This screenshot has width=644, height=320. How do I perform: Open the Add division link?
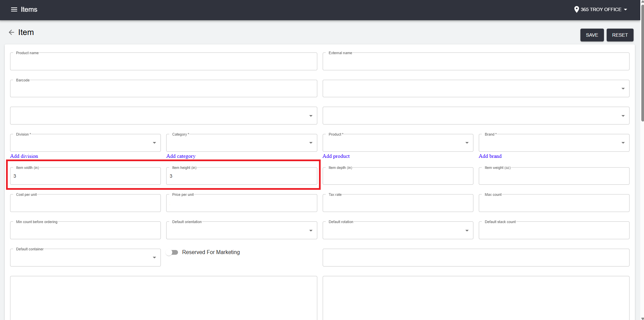pyautogui.click(x=24, y=156)
